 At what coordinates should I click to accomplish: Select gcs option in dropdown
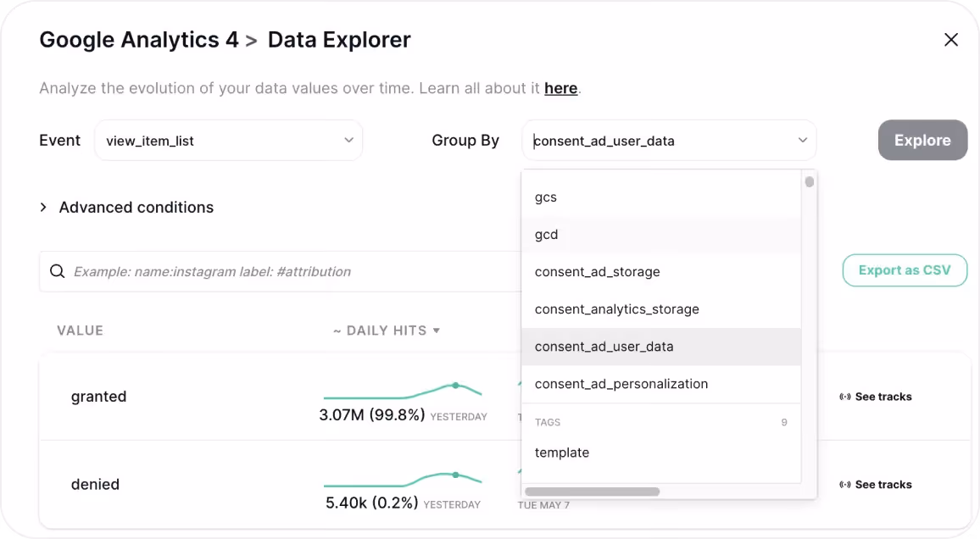point(661,197)
